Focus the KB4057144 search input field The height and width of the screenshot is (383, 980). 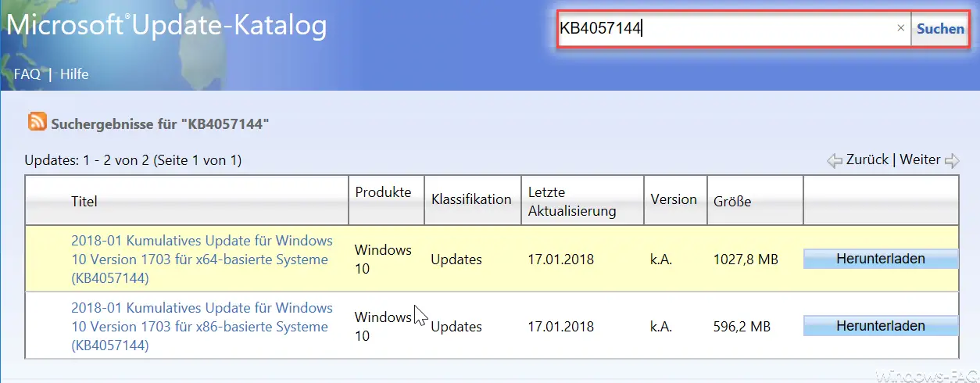[727, 29]
